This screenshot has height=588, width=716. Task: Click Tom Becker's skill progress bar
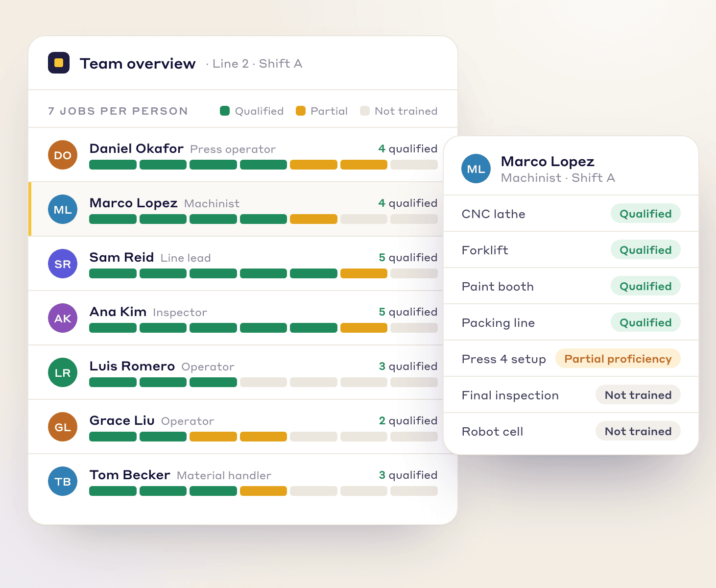(263, 491)
